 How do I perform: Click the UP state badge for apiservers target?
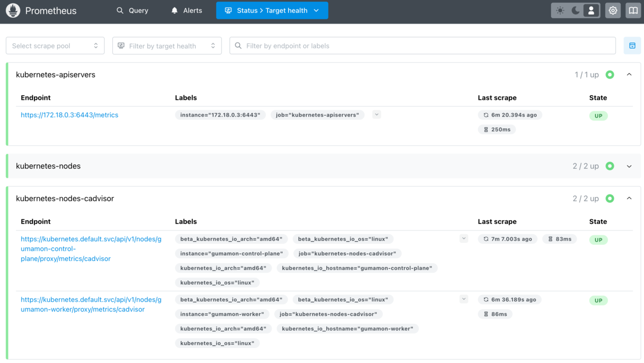pos(598,116)
